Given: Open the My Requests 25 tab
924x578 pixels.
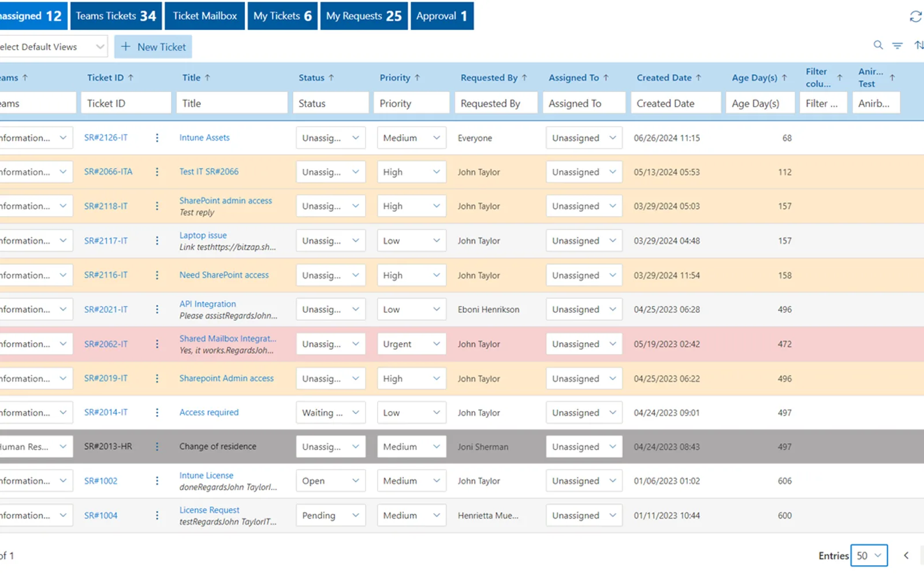Looking at the screenshot, I should (x=364, y=16).
